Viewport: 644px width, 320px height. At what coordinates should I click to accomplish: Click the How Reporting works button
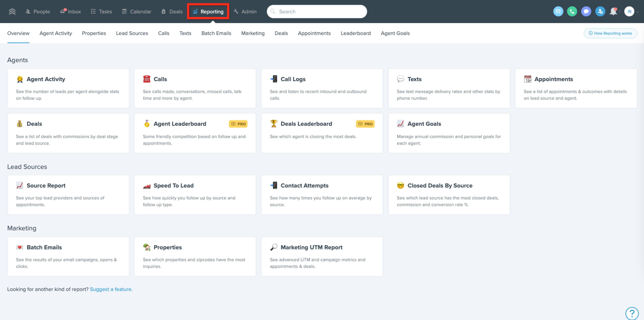point(610,33)
